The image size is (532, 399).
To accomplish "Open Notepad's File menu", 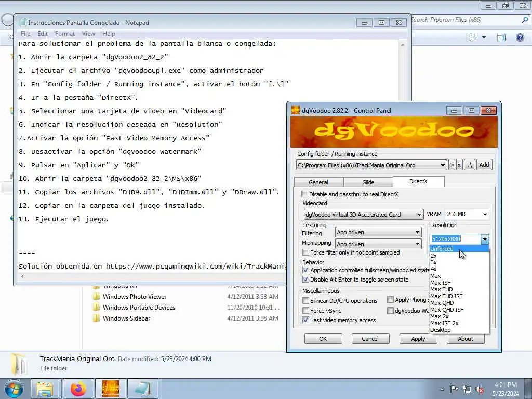I will [25, 34].
